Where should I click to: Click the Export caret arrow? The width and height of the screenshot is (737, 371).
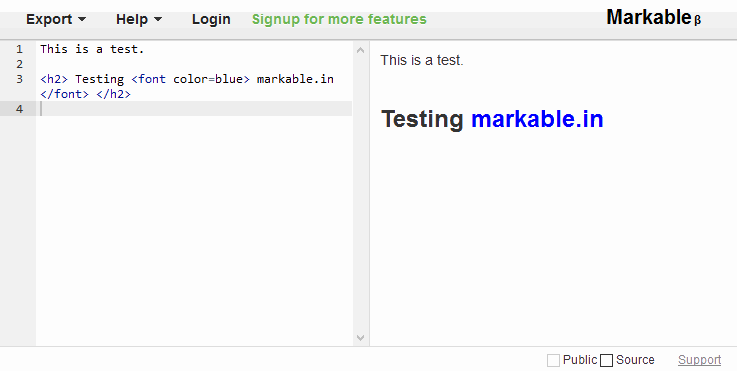point(82,19)
